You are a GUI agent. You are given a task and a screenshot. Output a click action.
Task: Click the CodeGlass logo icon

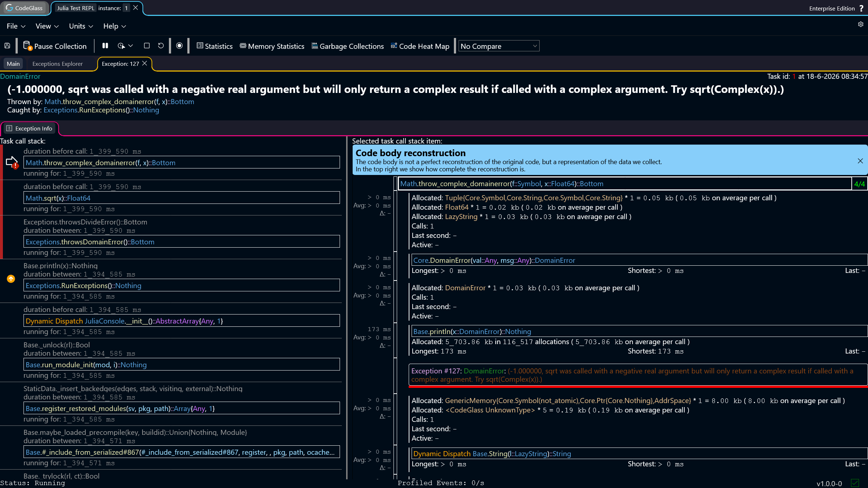(9, 8)
